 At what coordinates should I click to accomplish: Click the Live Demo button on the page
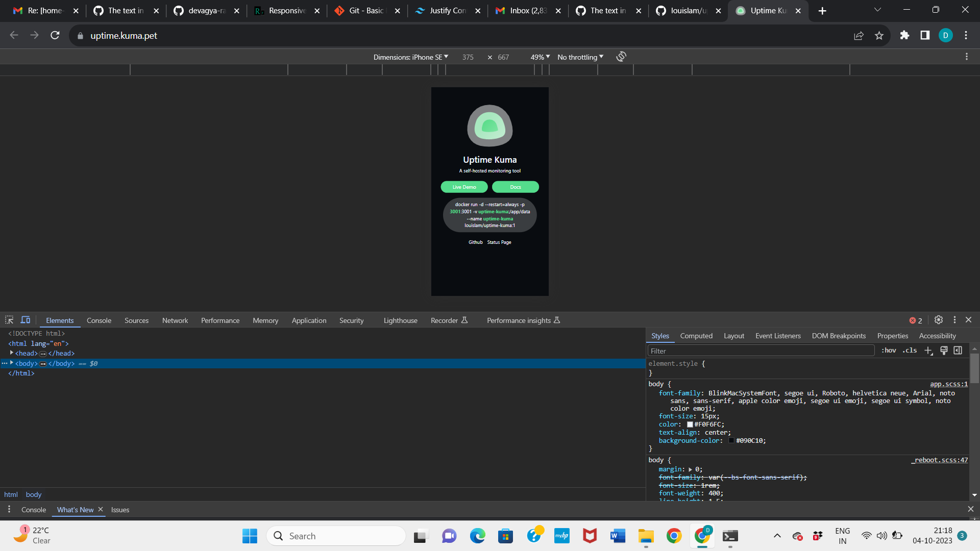(x=464, y=187)
